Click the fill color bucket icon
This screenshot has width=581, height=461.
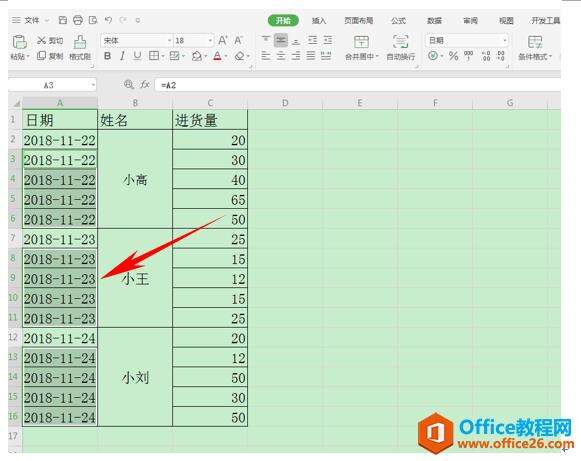[x=197, y=56]
